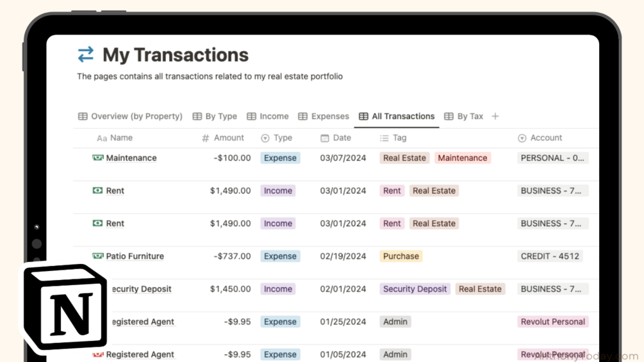644x362 pixels.
Task: Click the Tag column list icon
Action: pyautogui.click(x=384, y=138)
